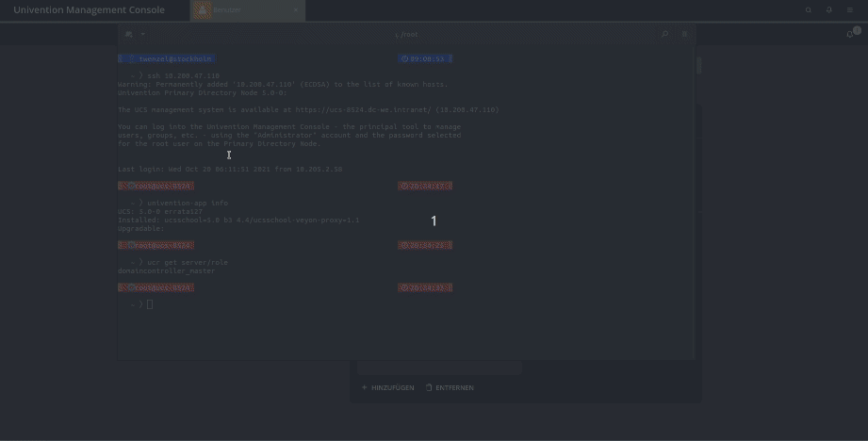The image size is (868, 441).
Task: Click the Univention Management Console title
Action: click(x=89, y=10)
